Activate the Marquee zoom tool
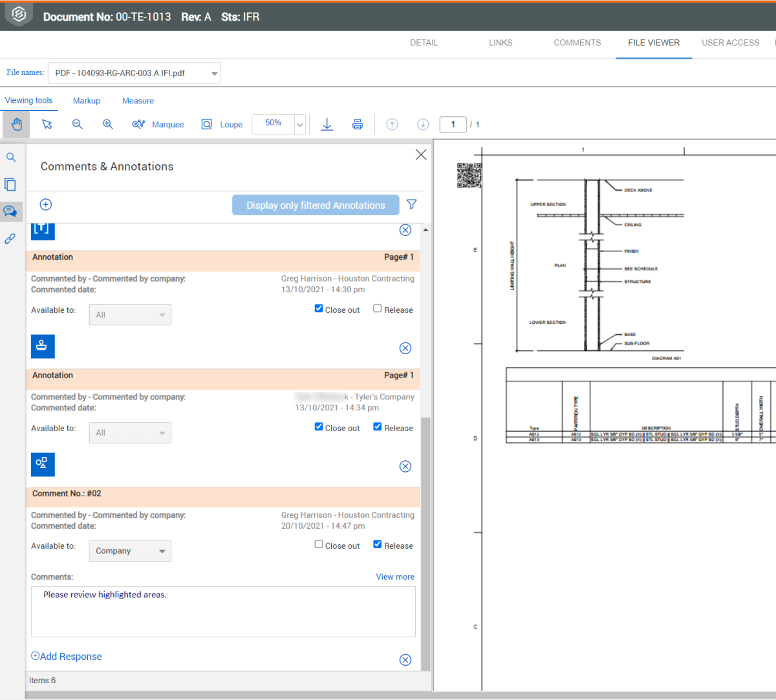The height and width of the screenshot is (700, 776). coord(158,124)
